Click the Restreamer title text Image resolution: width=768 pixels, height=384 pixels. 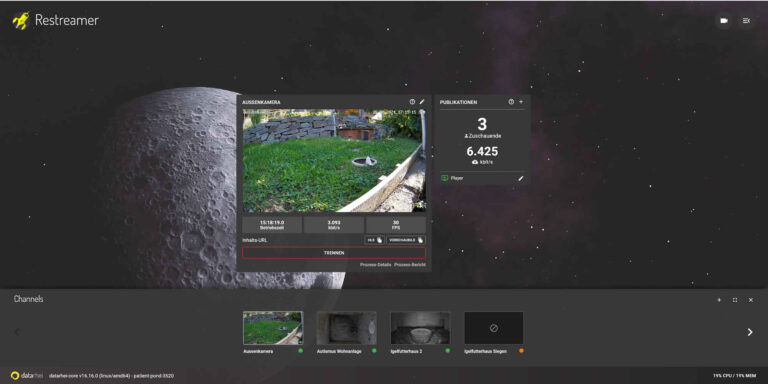click(x=67, y=20)
